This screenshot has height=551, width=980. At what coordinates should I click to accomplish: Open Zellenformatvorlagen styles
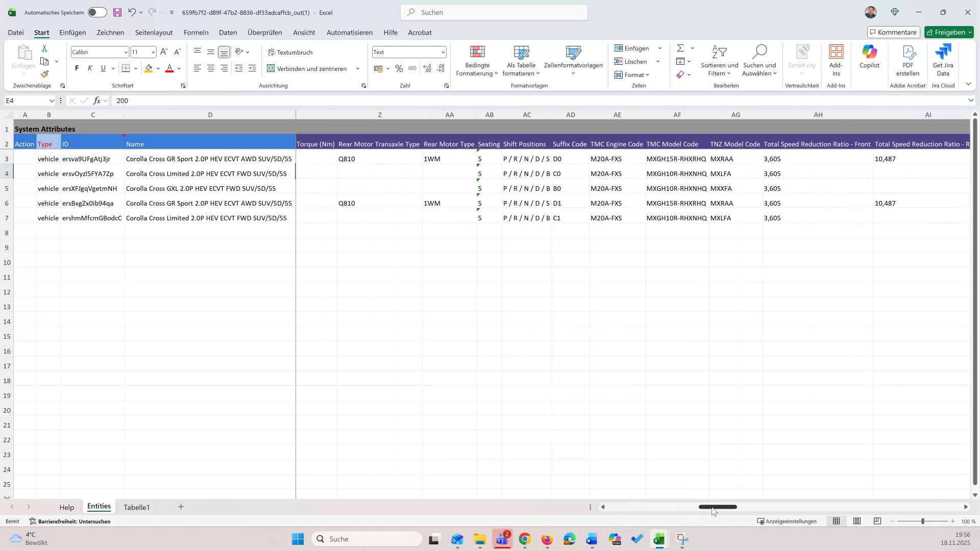pos(573,60)
